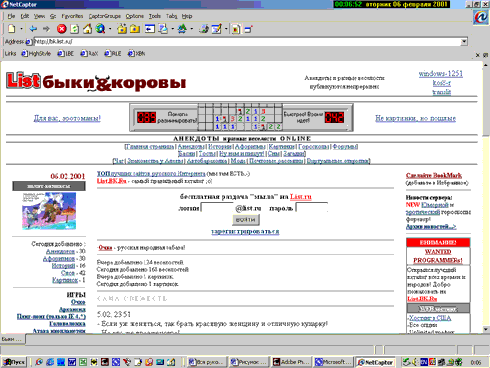Open the dropdown arrow next to Search globe icon
Viewport: 490px width, 368px height.
110,29
